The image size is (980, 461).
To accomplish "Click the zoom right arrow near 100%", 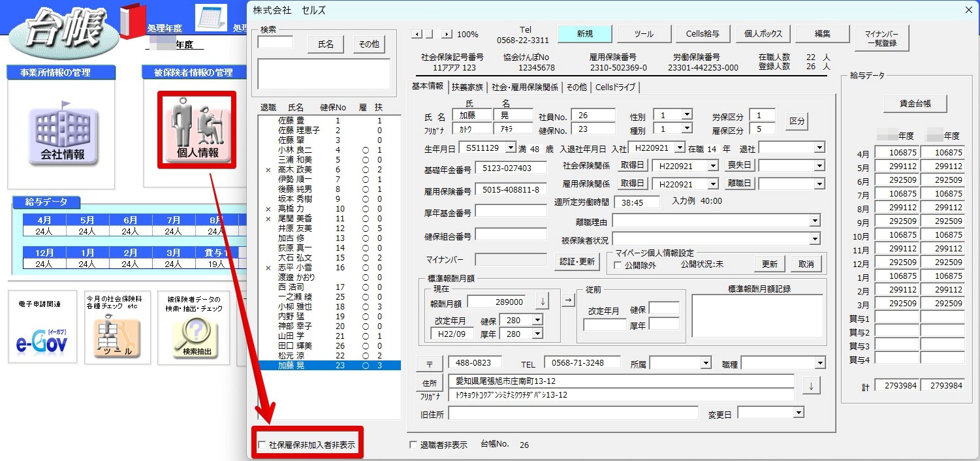I will (x=447, y=35).
